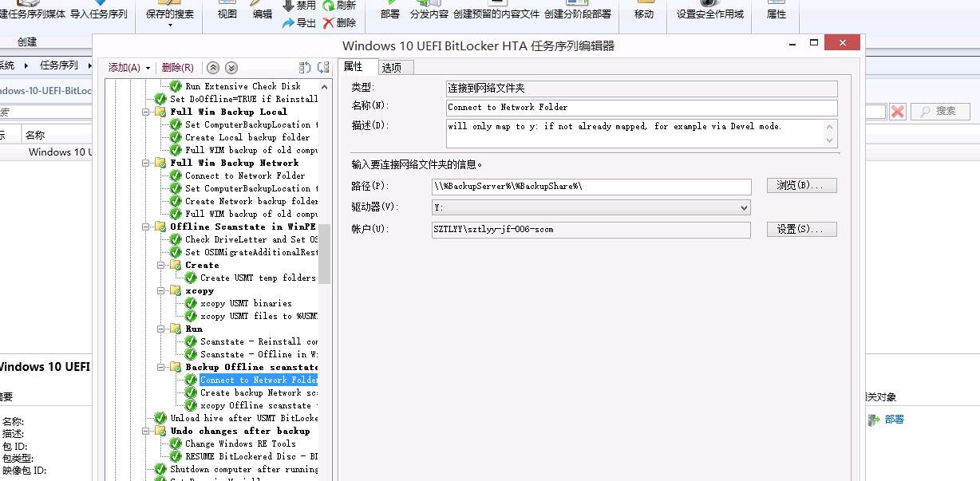Click the Delete (删除) red X in the ribbon

329,23
